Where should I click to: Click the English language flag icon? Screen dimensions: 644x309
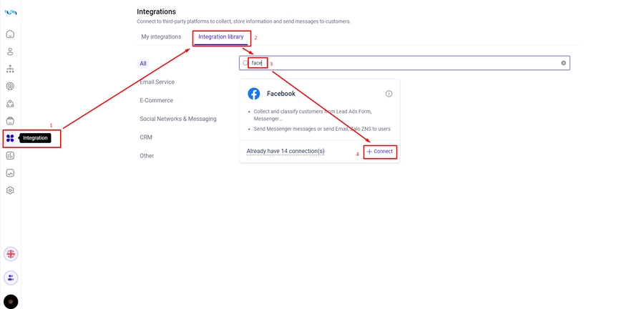coord(11,254)
